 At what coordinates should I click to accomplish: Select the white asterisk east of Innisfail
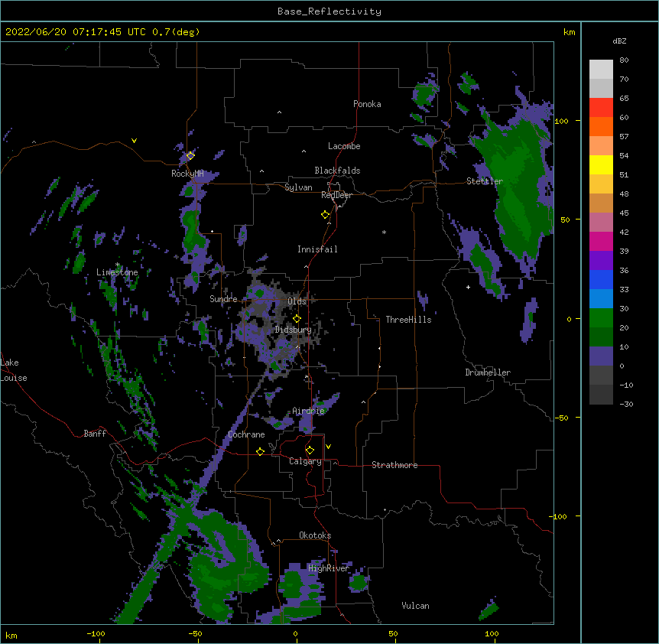(384, 232)
